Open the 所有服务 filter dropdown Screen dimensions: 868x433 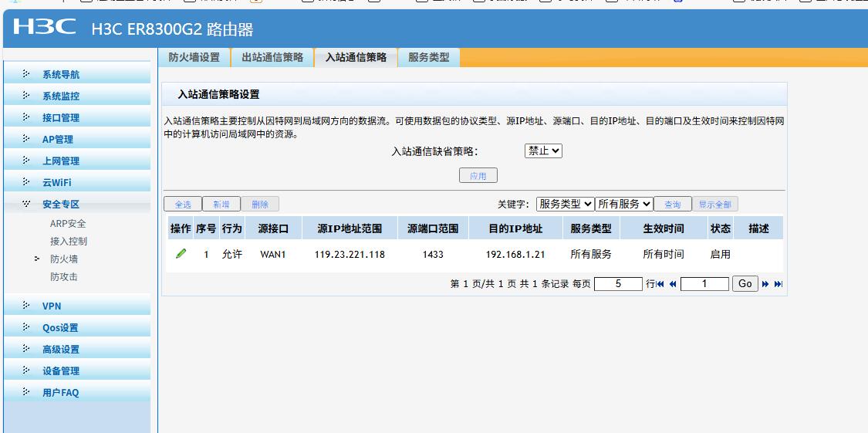624,204
